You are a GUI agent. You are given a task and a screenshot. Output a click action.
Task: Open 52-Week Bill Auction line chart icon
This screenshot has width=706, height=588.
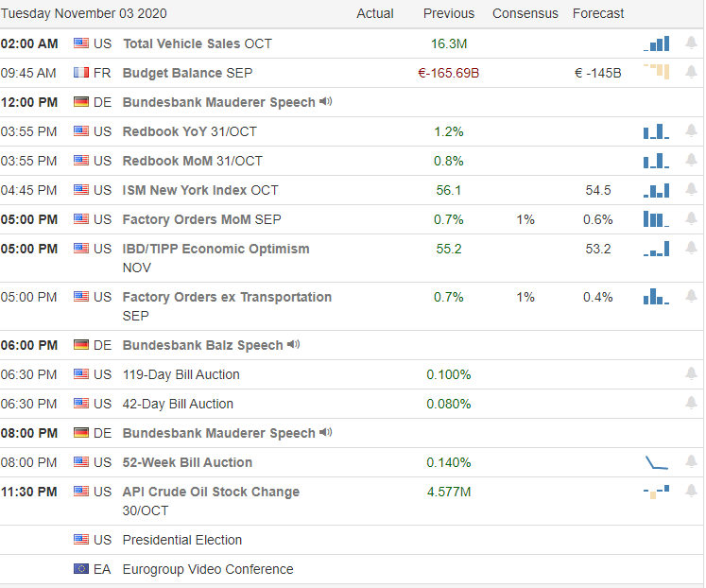[x=657, y=462]
